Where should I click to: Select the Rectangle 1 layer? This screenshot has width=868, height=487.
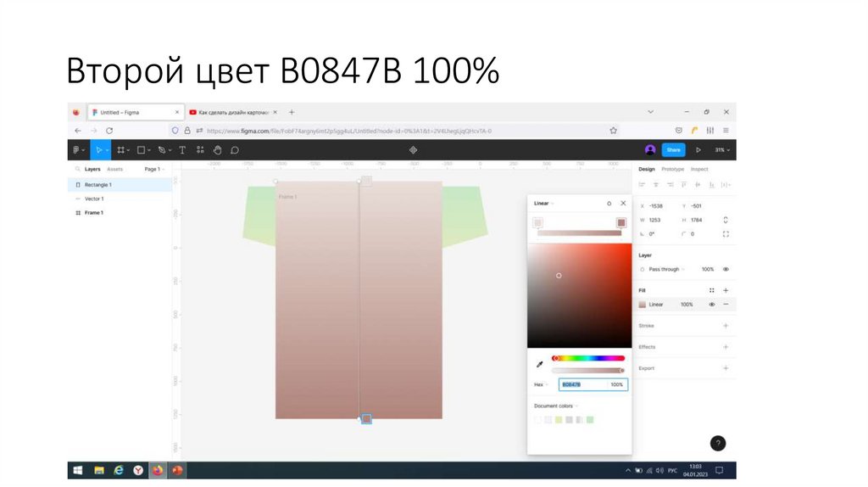pos(120,184)
